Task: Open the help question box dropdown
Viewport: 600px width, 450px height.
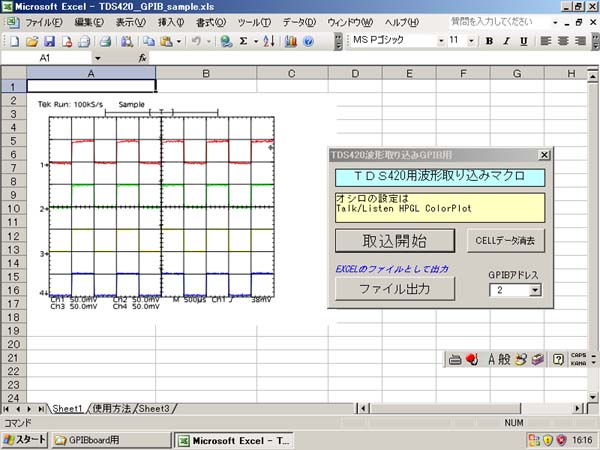Action: 555,23
